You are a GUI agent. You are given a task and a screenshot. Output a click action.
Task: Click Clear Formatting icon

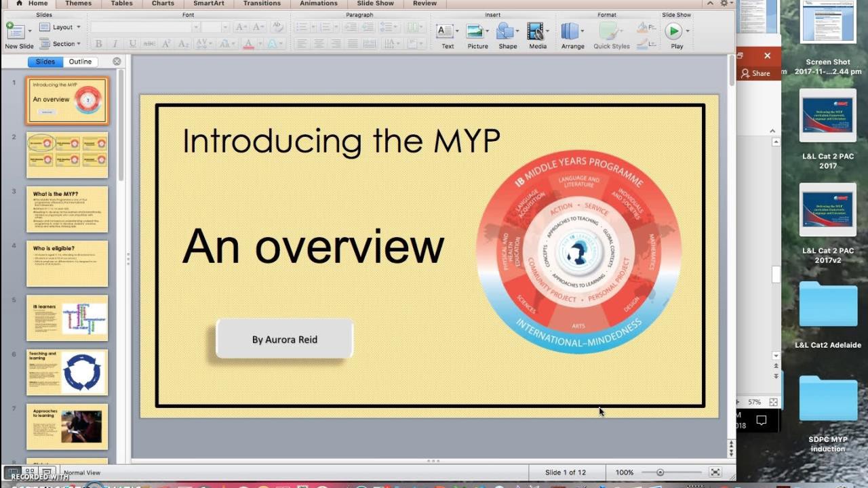(277, 27)
